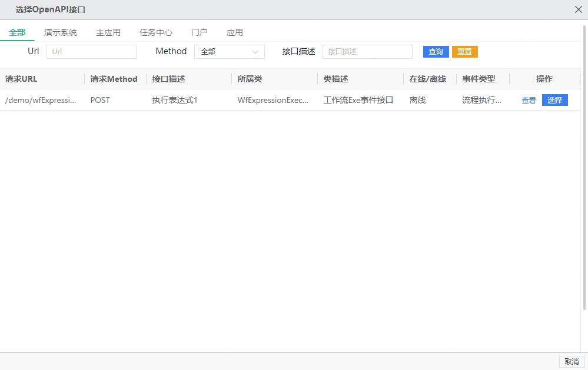The height and width of the screenshot is (370, 588).
Task: Click inside the Url input field
Action: (91, 52)
